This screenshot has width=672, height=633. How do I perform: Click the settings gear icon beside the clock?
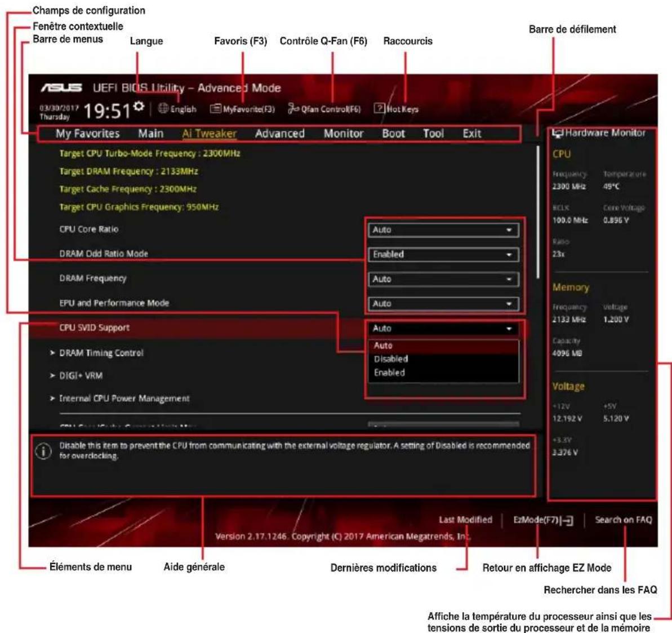coord(139,106)
